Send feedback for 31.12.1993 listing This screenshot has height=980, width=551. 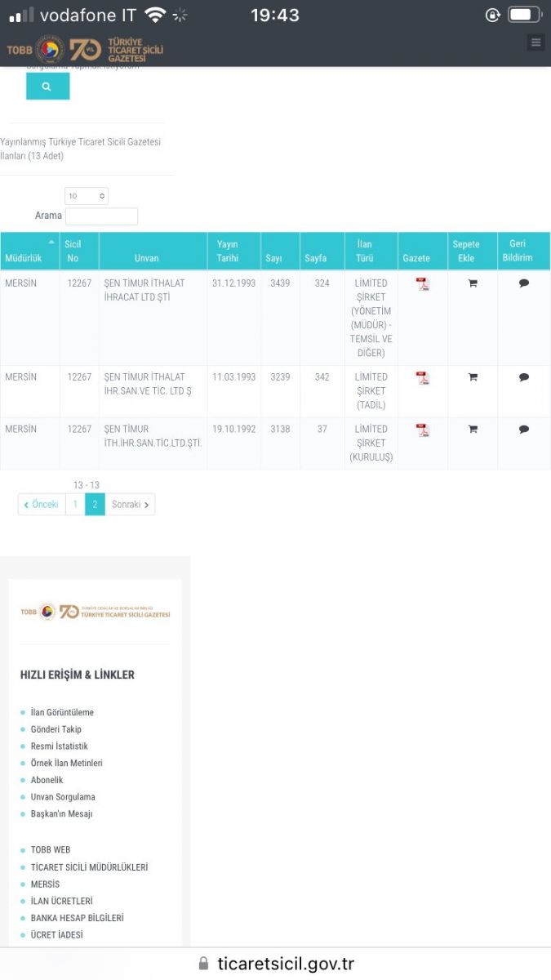523,283
